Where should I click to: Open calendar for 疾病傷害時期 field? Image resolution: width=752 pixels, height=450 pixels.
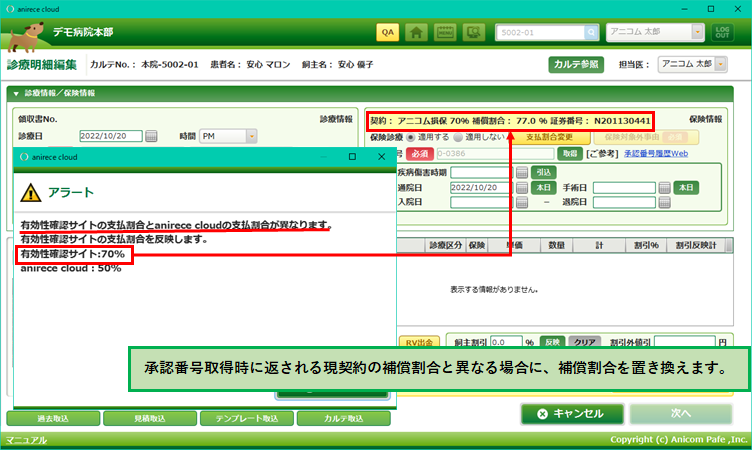522,172
